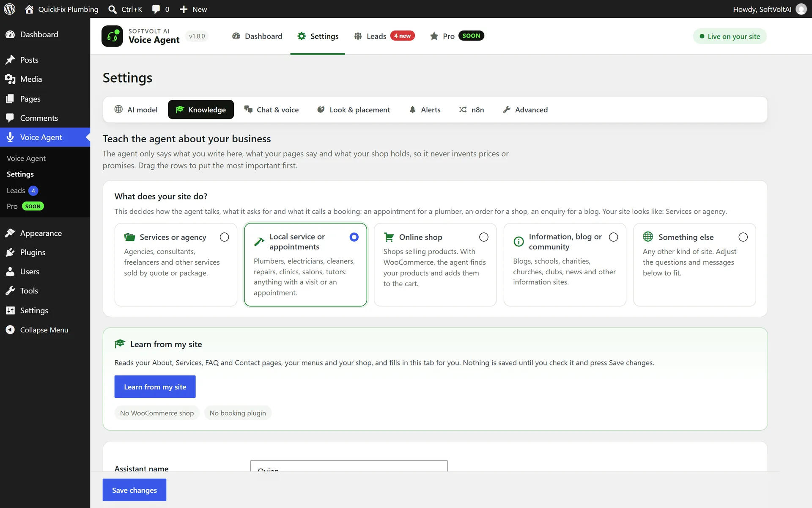This screenshot has width=812, height=508.
Task: Open the Ctrl+K search magnifier
Action: tap(112, 9)
